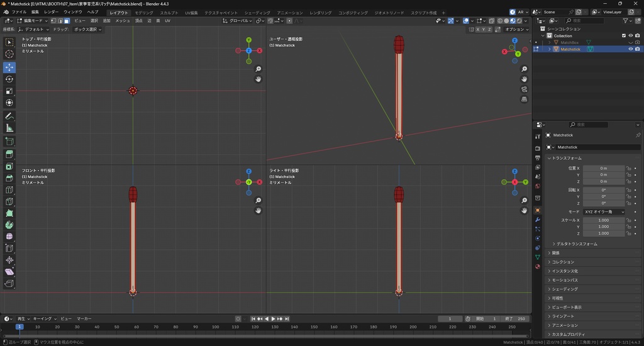Viewport: 644px width, 346px height.
Task: Open the Edit Mode dropdown
Action: click(33, 21)
